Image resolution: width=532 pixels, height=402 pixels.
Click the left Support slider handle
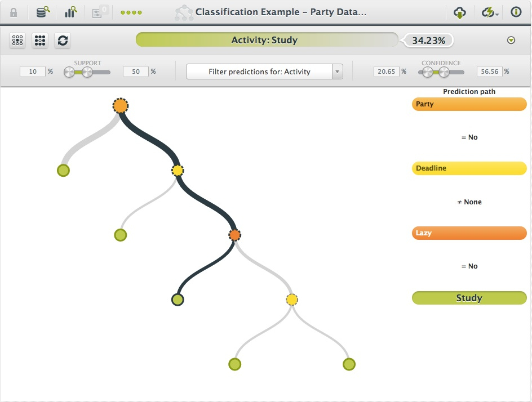pos(69,72)
